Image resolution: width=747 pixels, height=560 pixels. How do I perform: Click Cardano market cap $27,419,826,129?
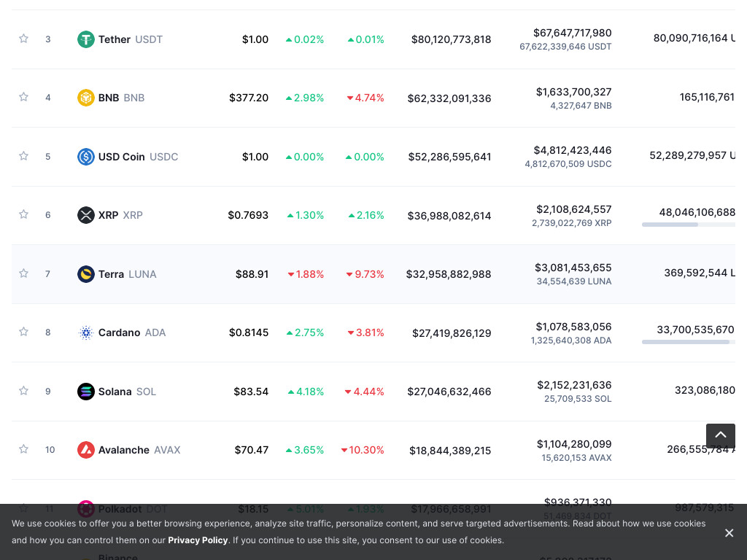pyautogui.click(x=452, y=332)
